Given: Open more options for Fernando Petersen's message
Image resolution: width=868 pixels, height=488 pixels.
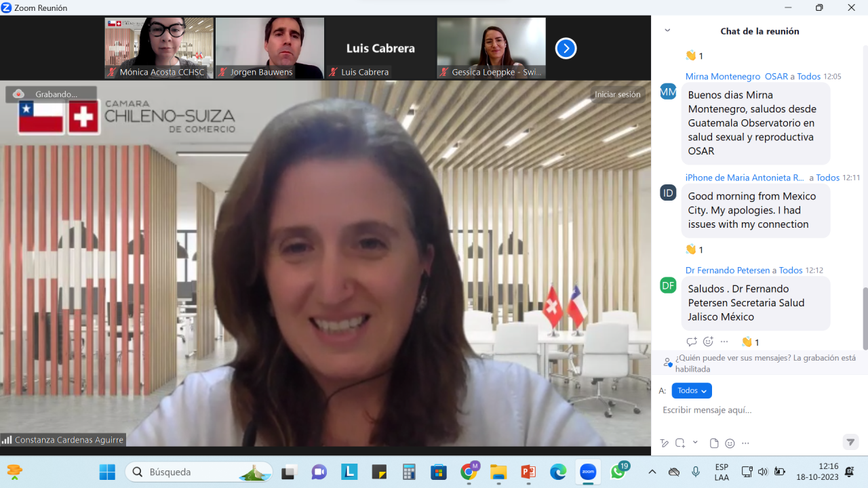Looking at the screenshot, I should click(x=724, y=342).
